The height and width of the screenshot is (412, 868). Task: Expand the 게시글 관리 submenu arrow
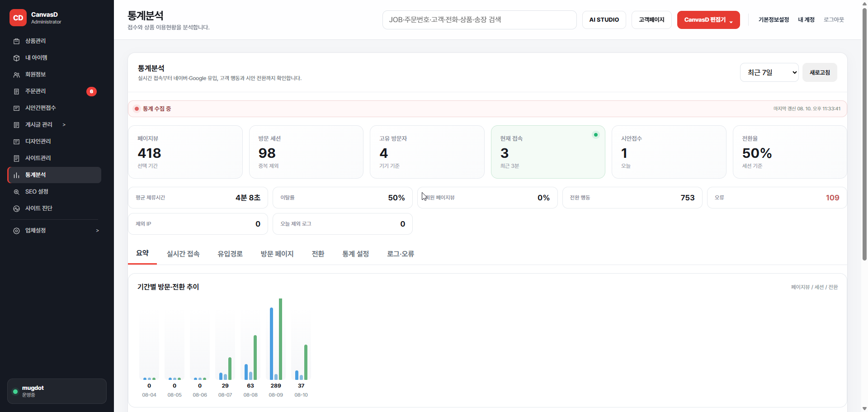[x=64, y=125]
